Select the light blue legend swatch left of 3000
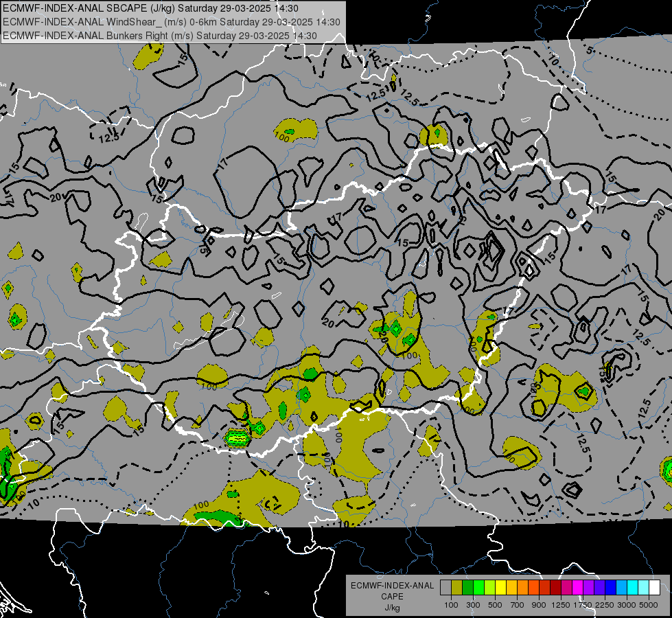 click(x=622, y=588)
